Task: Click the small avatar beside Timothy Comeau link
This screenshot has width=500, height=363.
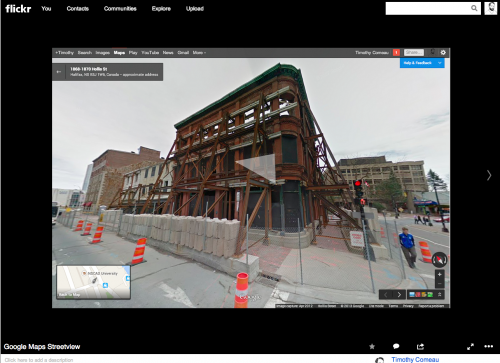Action: (x=379, y=360)
